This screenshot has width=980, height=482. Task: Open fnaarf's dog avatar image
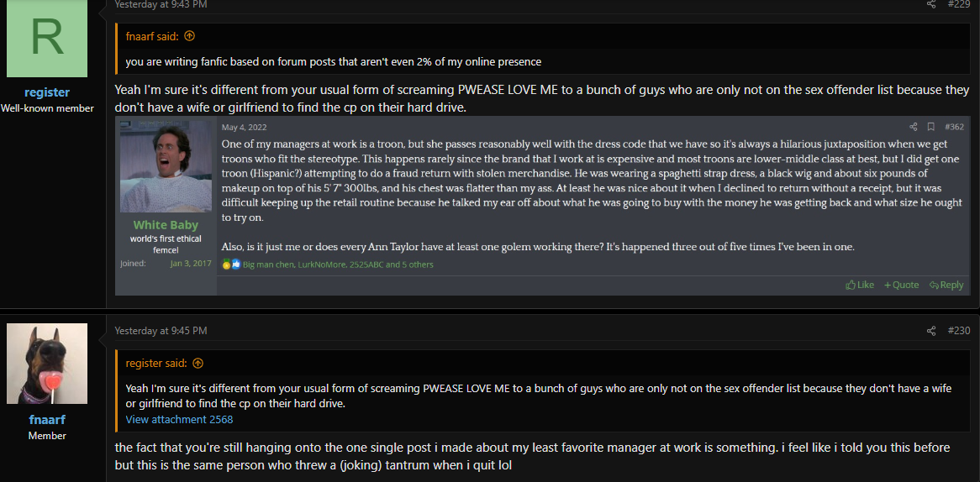47,364
